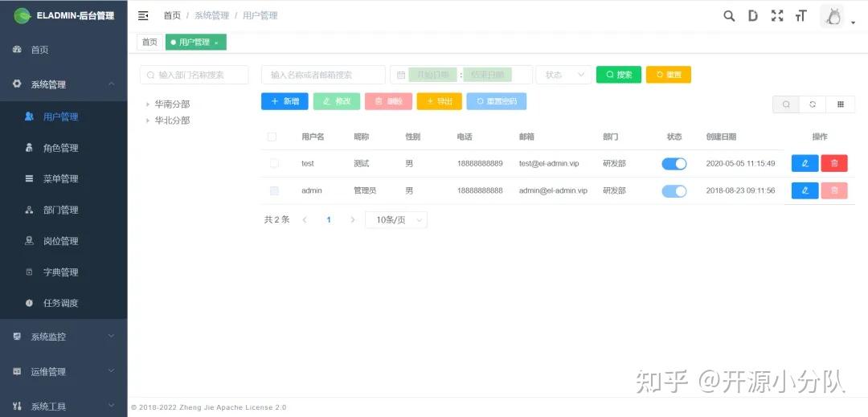The height and width of the screenshot is (417, 868).
Task: Expand the 运维管理 menu section
Action: [x=111, y=371]
